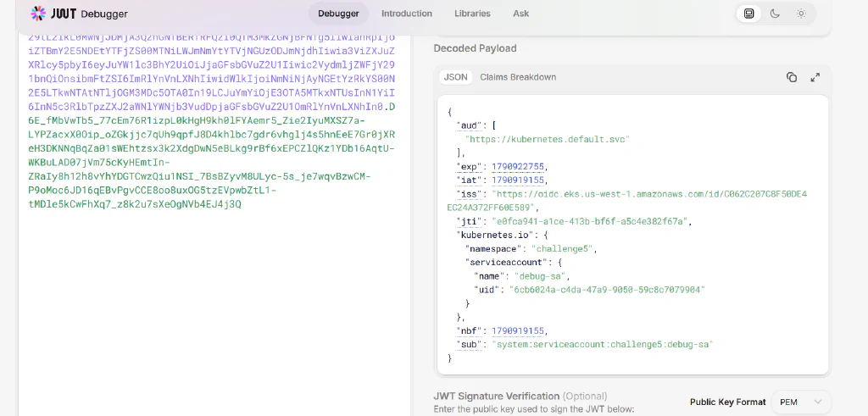868x416 pixels.
Task: Copy the decoded payload
Action: tap(792, 77)
